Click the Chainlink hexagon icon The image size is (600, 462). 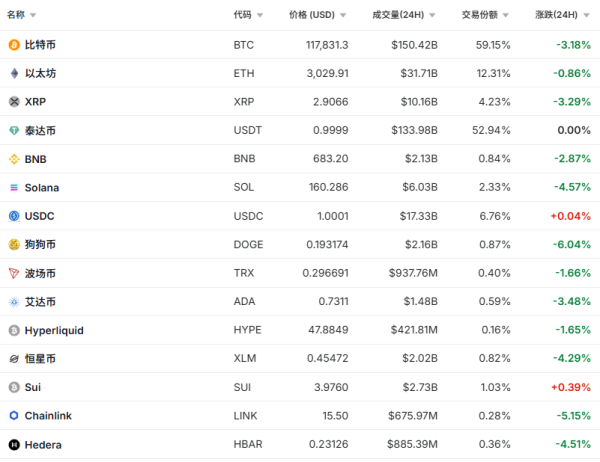[14, 415]
